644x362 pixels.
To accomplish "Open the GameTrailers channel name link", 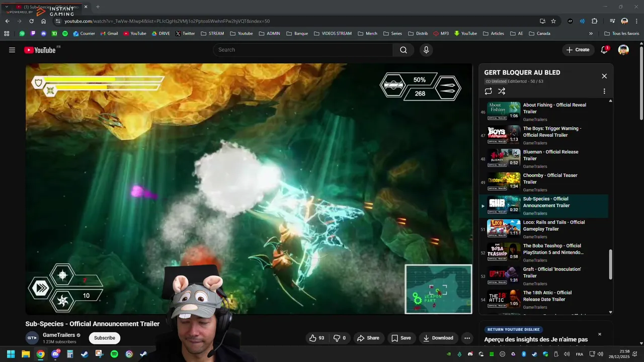I will [x=59, y=335].
